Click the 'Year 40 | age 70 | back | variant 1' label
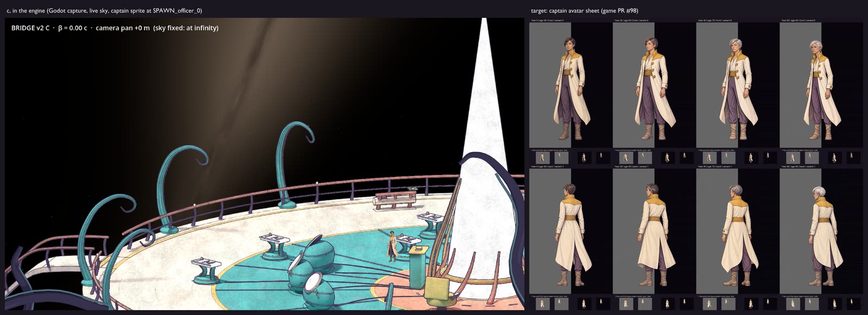The width and height of the screenshot is (868, 315). tap(714, 166)
